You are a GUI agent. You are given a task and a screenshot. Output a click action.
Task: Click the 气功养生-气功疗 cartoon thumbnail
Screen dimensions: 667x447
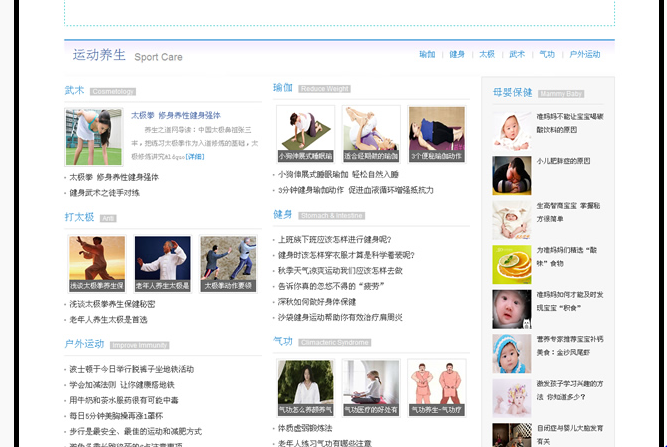click(x=437, y=387)
